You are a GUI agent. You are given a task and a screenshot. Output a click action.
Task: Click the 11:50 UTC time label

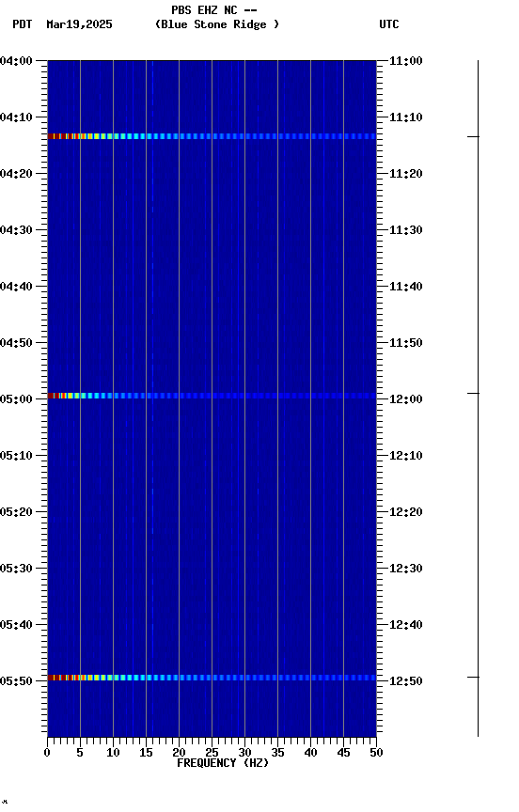coord(406,343)
